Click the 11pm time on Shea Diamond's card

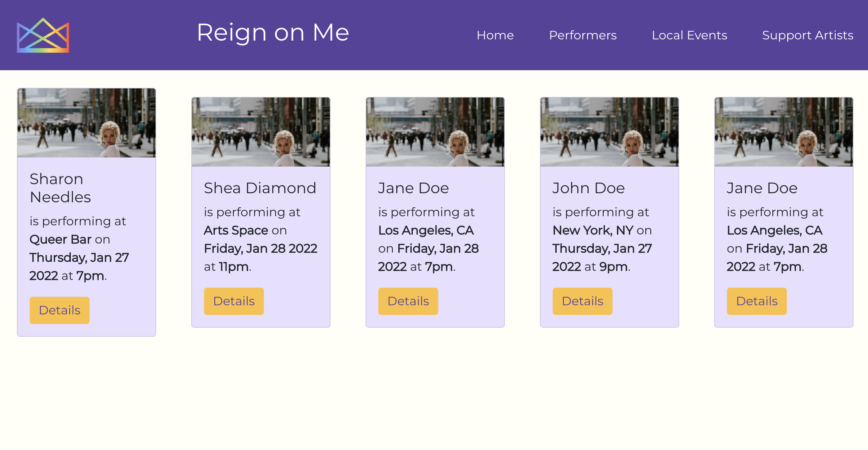point(234,266)
